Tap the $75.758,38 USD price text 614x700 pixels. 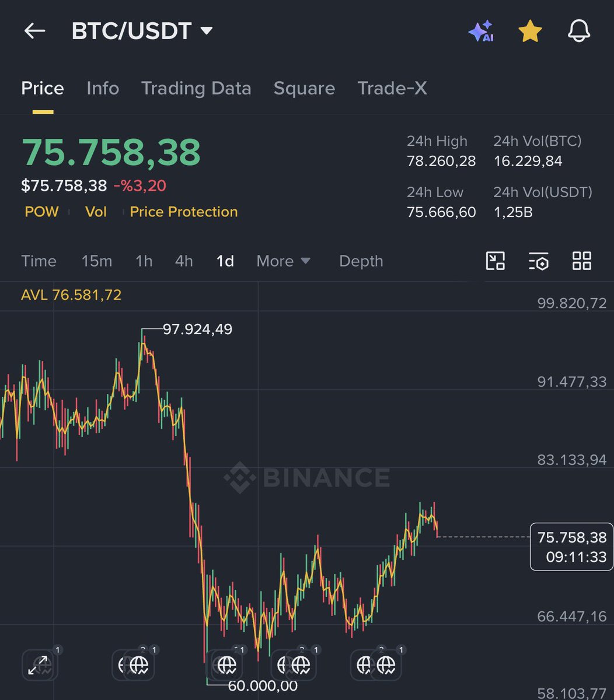(64, 186)
